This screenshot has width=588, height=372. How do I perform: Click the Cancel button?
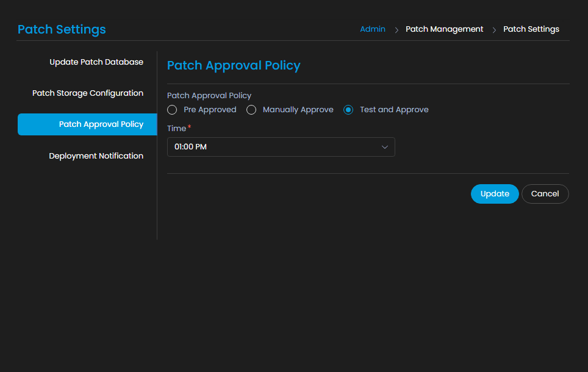click(545, 194)
